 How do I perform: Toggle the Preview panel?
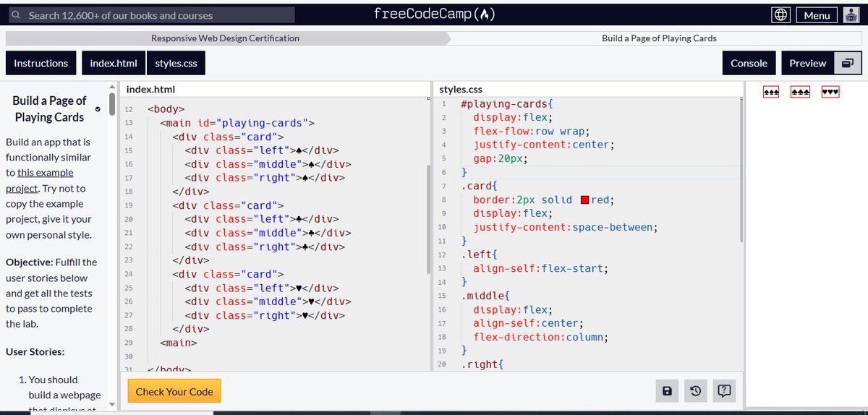coord(808,63)
